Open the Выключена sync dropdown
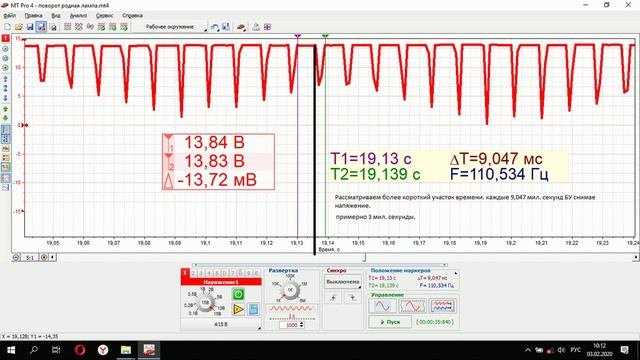This screenshot has height=360, width=640. coord(343,282)
